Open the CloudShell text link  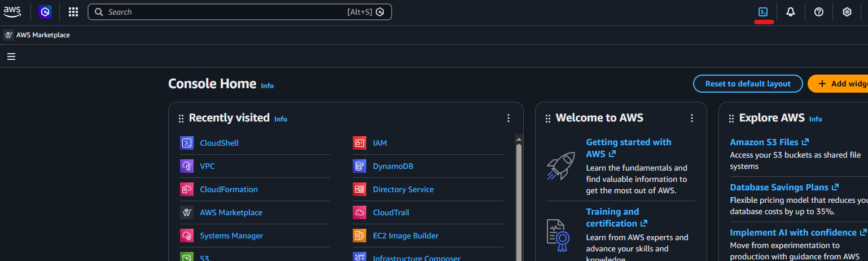pyautogui.click(x=219, y=143)
